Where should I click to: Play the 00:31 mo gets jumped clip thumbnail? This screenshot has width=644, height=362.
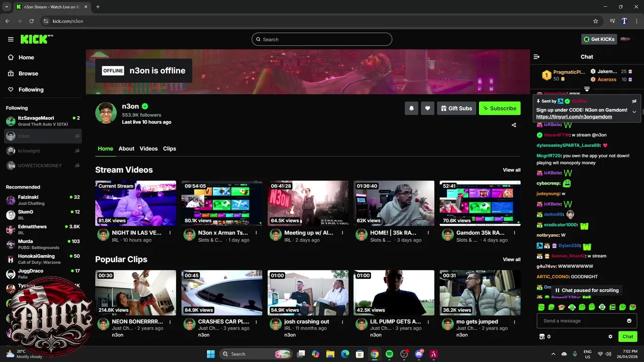[480, 293]
